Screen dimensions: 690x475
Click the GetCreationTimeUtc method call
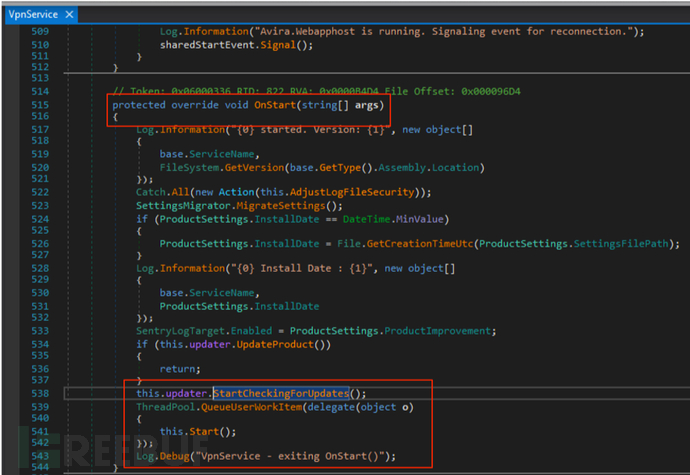pos(420,243)
